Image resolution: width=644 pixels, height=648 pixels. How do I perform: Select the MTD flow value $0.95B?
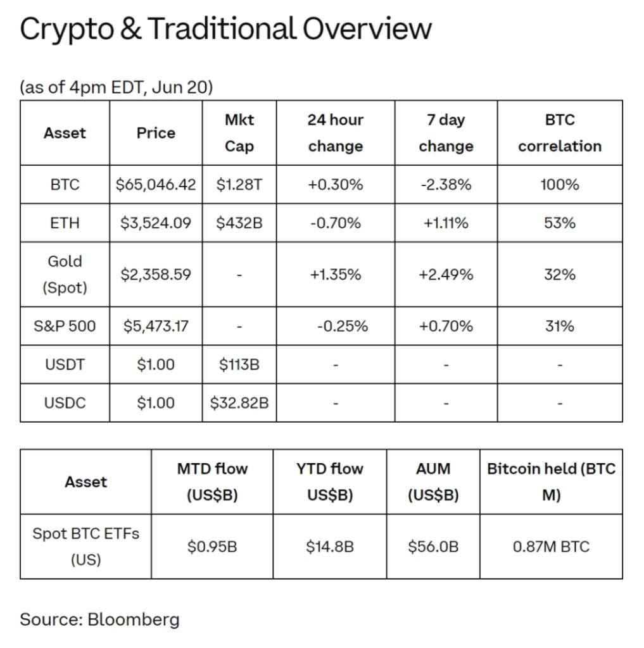pyautogui.click(x=212, y=547)
